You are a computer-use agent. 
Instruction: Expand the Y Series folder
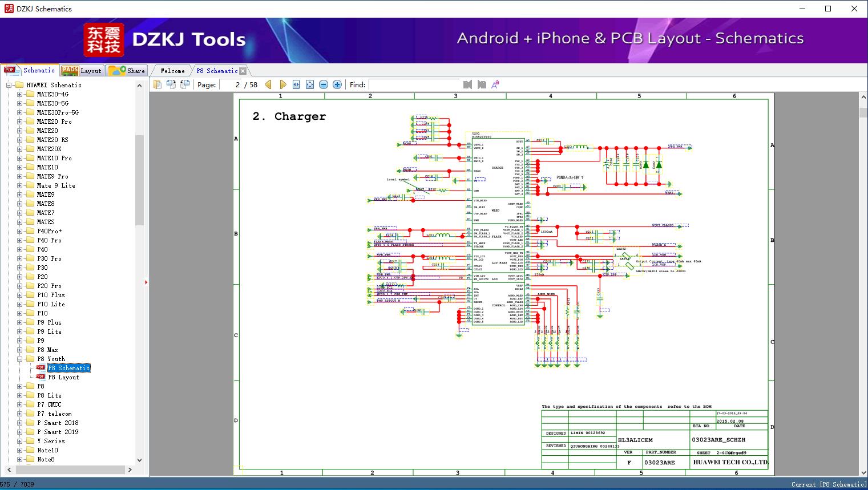coord(20,441)
